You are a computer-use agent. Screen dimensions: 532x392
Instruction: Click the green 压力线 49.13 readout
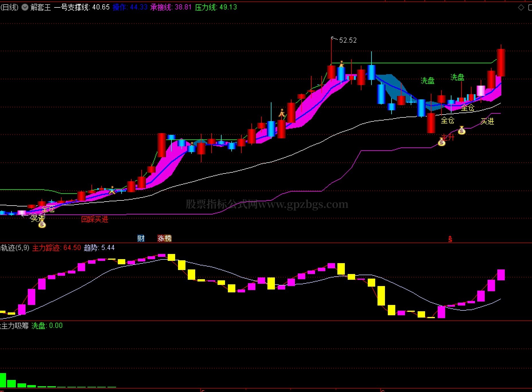click(216, 7)
